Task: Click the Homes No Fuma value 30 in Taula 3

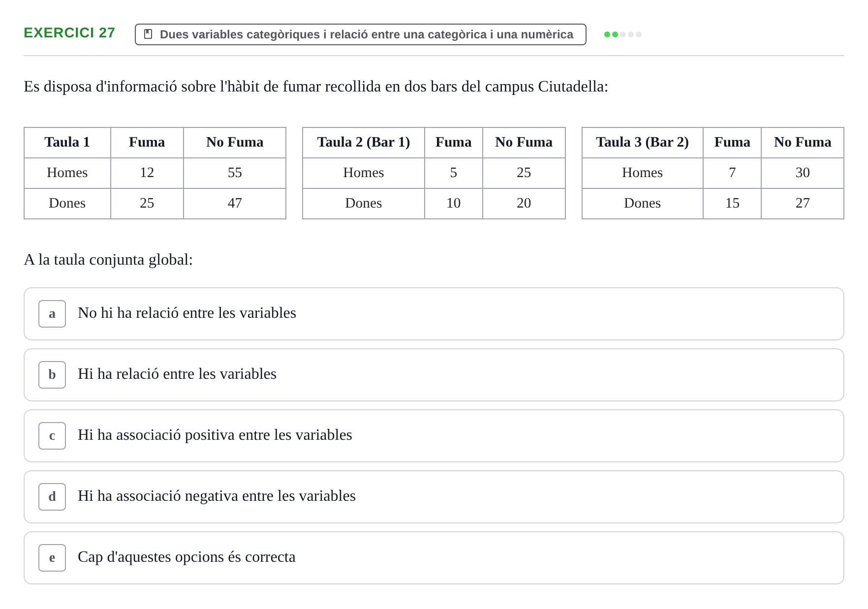Action: (803, 173)
